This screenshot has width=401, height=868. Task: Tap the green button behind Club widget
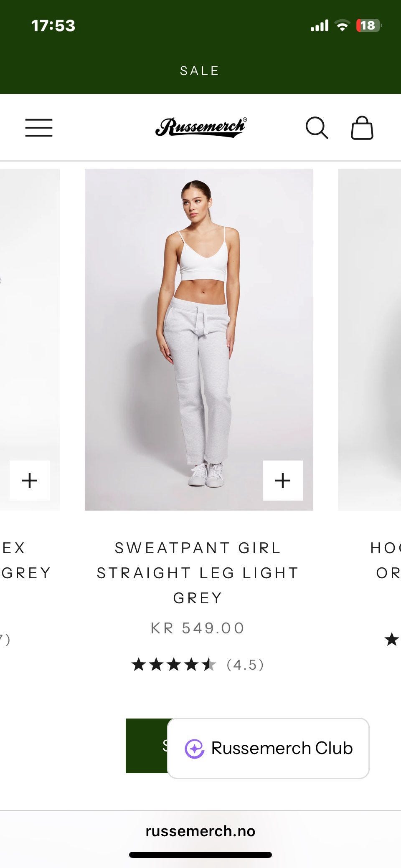[147, 746]
